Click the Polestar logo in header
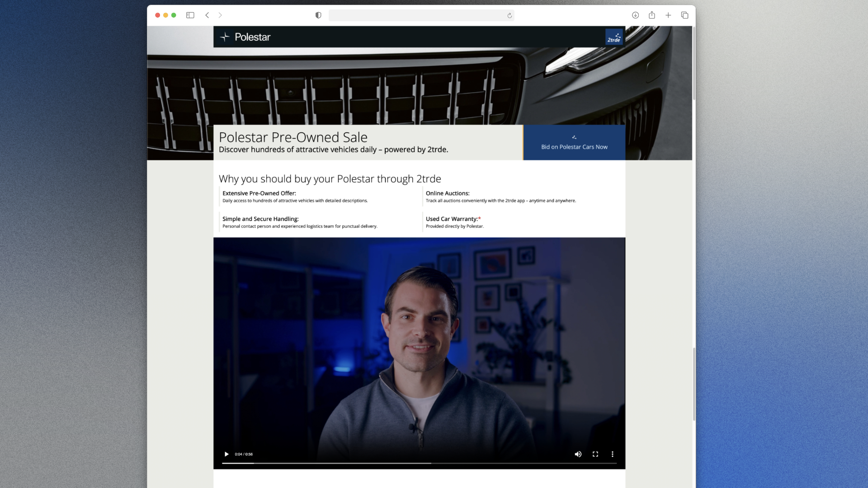Image resolution: width=868 pixels, height=488 pixels. tap(245, 37)
